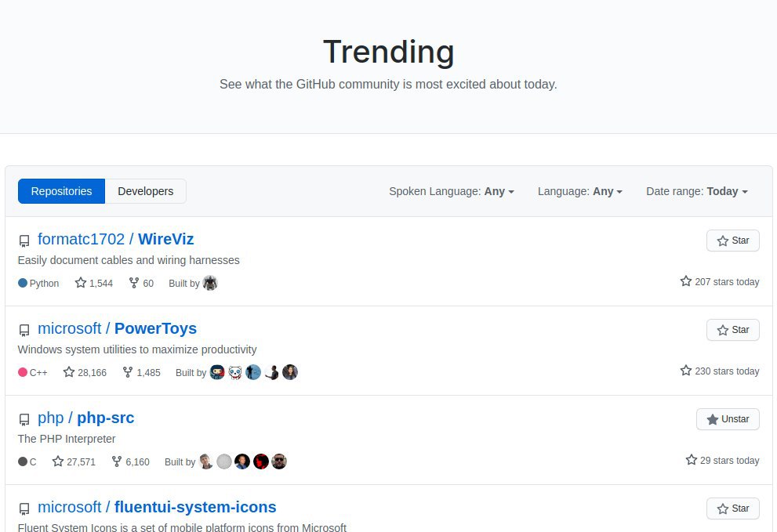View PowerToys forks count 1,485

(141, 372)
